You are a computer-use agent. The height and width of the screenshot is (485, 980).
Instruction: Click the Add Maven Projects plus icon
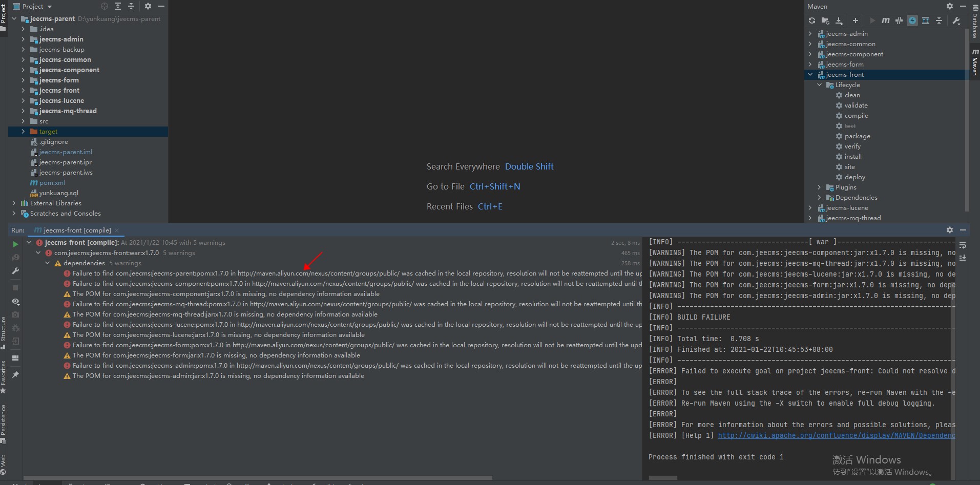[855, 20]
